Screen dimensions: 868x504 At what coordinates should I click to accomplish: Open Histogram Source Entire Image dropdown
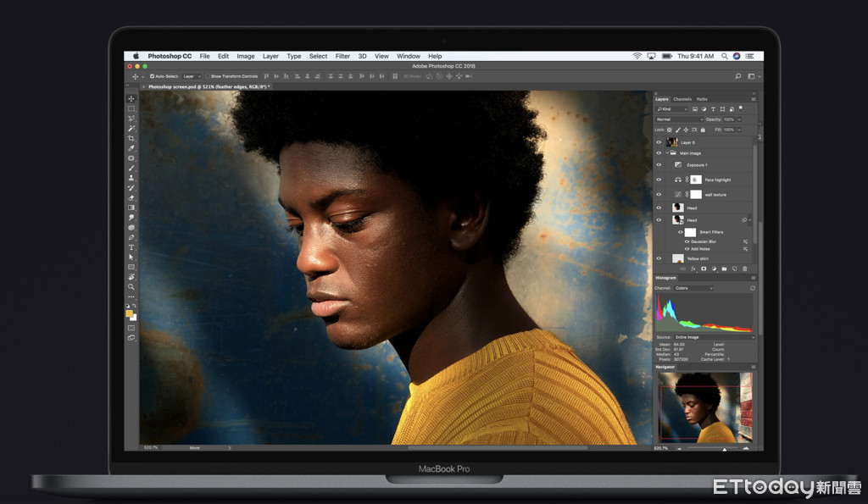(x=714, y=337)
